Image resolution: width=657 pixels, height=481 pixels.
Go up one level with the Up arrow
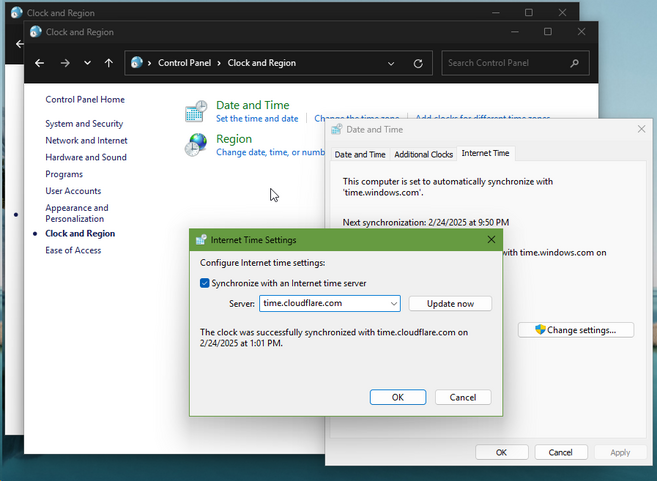point(109,63)
